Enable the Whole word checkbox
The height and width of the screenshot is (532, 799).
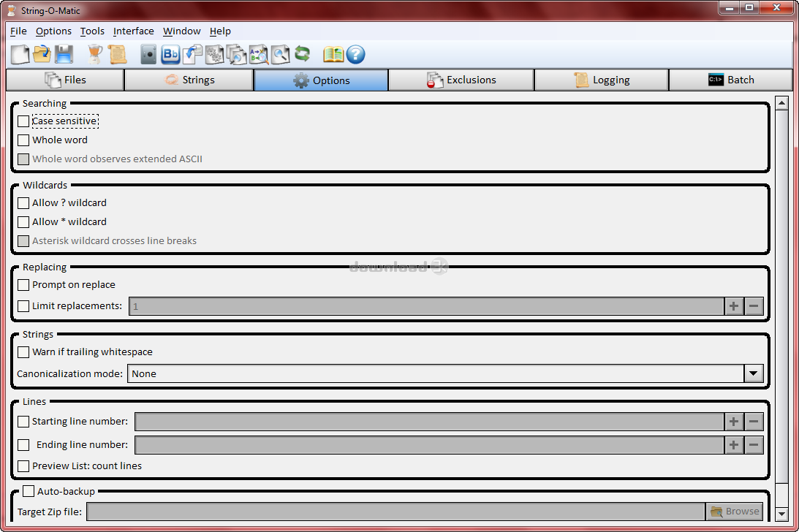(x=23, y=140)
